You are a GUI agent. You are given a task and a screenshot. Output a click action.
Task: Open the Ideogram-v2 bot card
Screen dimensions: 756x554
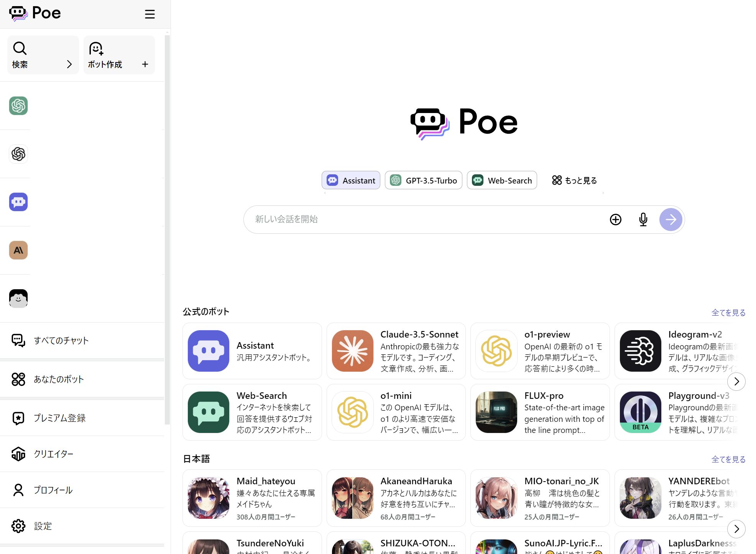677,351
